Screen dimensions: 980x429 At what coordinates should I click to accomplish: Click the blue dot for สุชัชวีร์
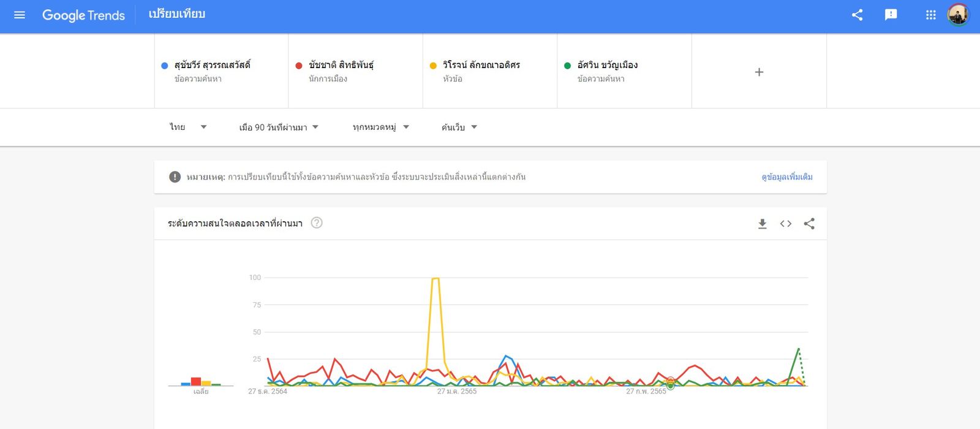pyautogui.click(x=164, y=66)
